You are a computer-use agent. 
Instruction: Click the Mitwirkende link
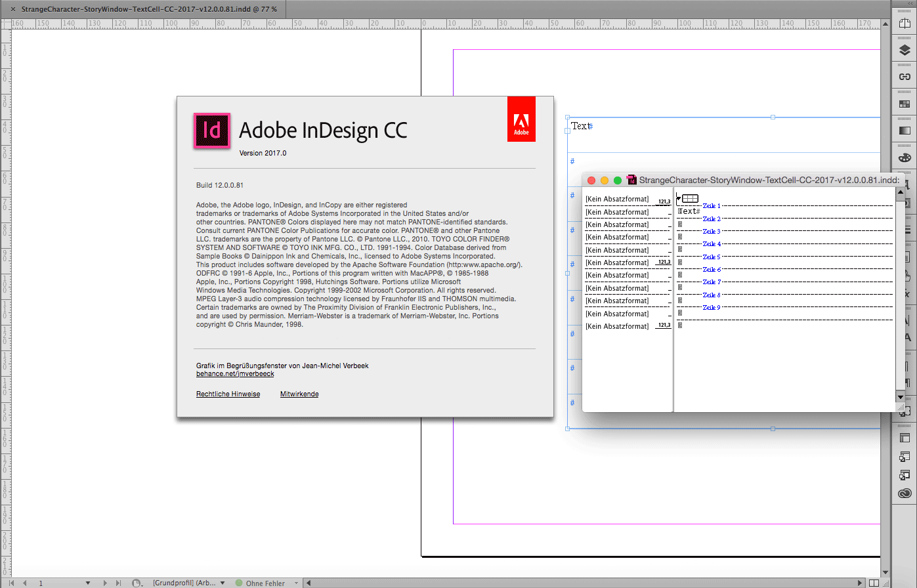coord(299,394)
